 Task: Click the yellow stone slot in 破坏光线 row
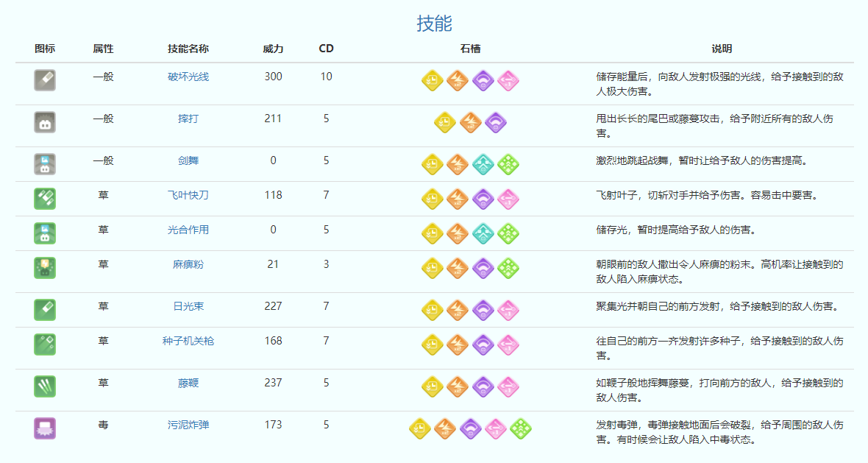432,80
